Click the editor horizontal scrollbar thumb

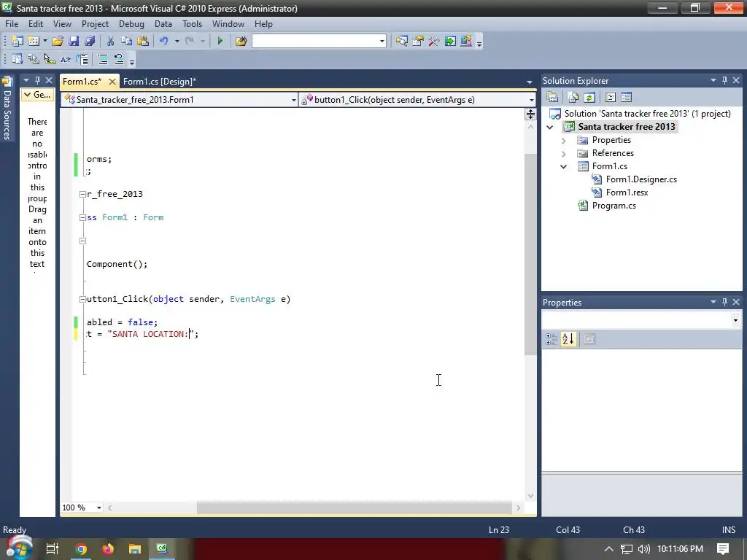point(355,507)
